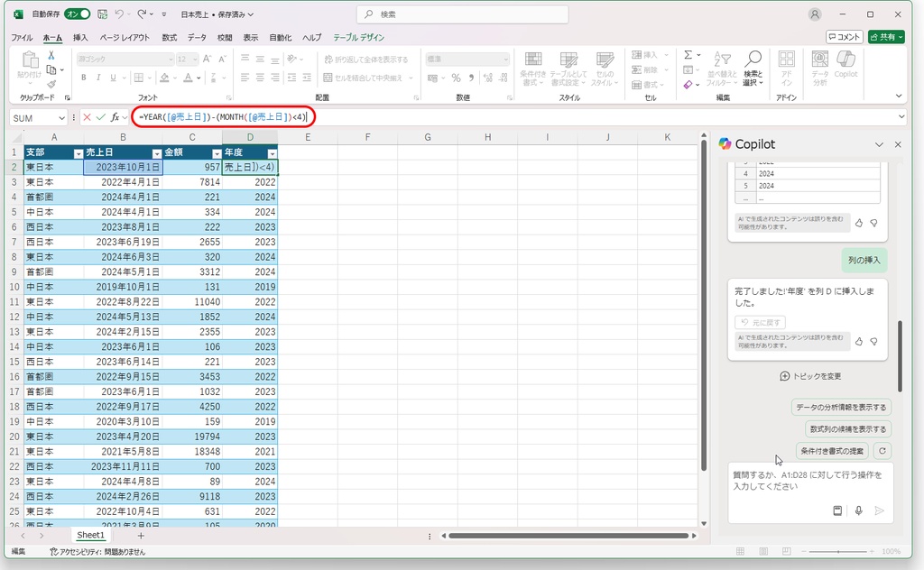Screen dimensions: 924x570
Task: Switch to page break preview in status bar
Action: click(786, 551)
